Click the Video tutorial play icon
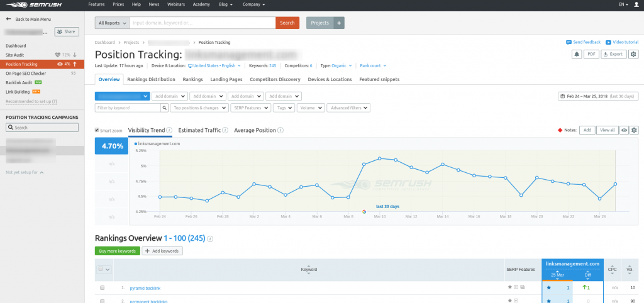This screenshot has height=303, width=644. [x=608, y=42]
